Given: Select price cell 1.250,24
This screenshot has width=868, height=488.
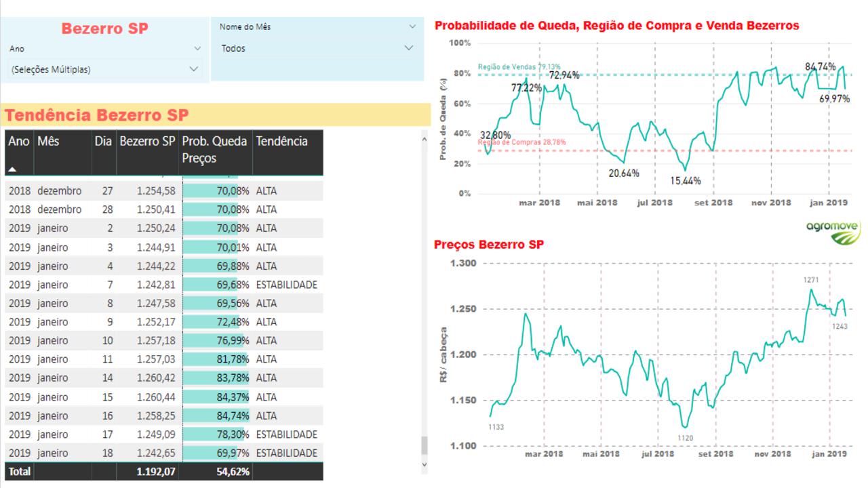Looking at the screenshot, I should 155,228.
